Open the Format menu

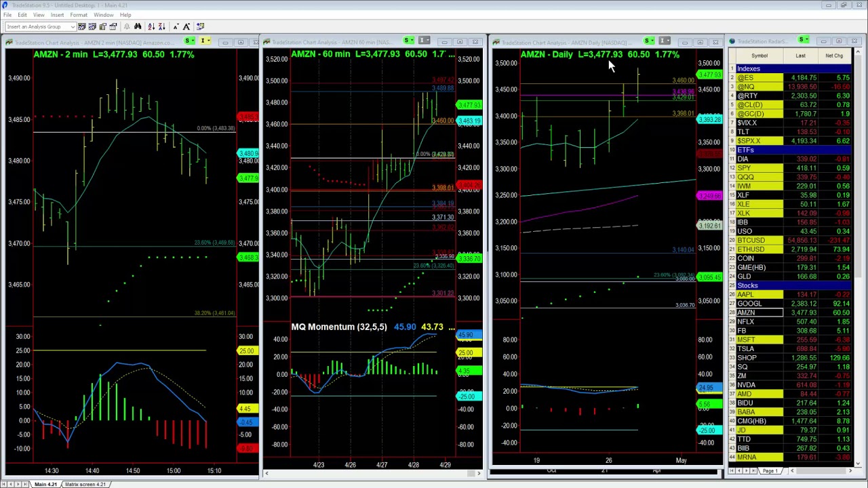79,15
